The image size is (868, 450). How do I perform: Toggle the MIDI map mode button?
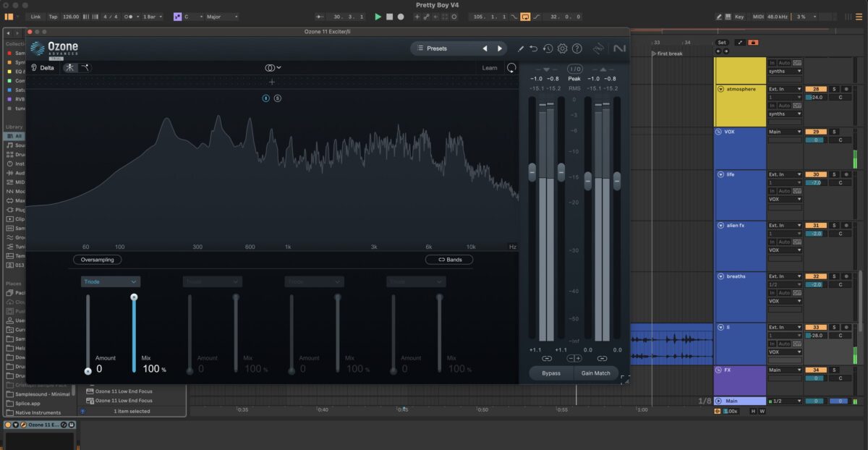758,17
